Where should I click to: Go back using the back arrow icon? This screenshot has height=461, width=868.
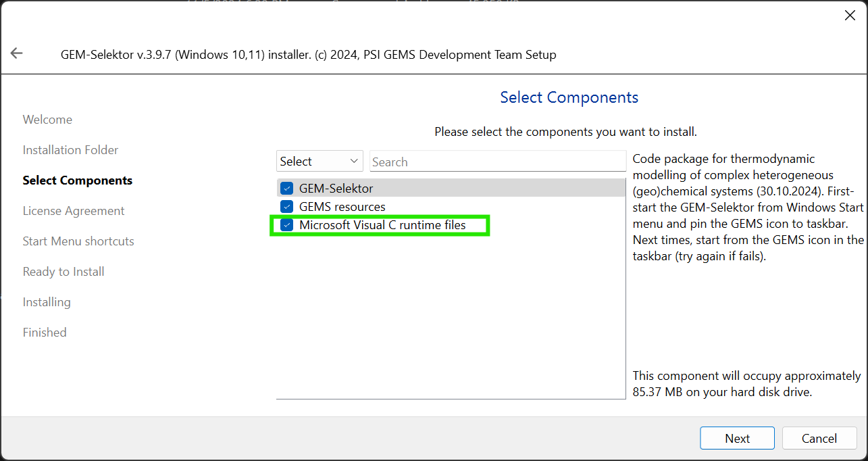[17, 53]
